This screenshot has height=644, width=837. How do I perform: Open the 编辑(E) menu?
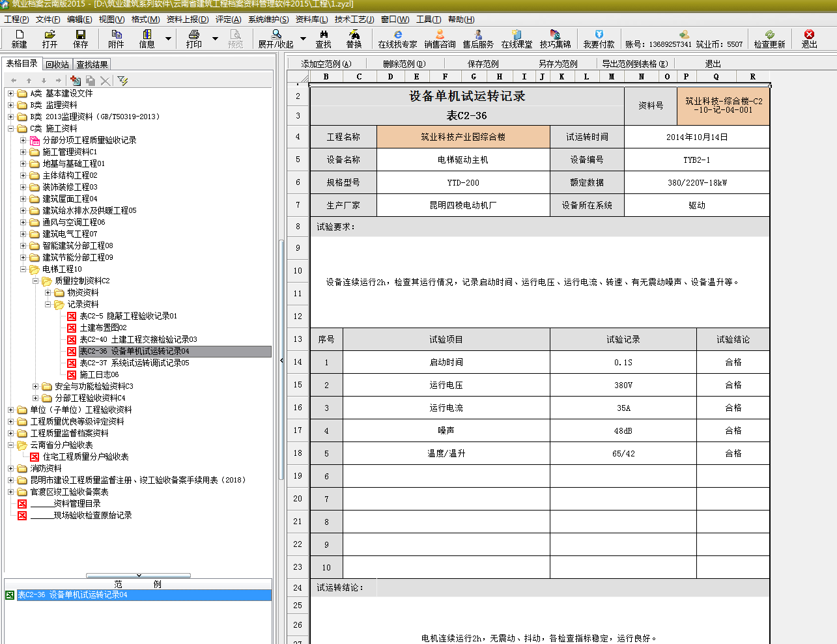tap(79, 20)
